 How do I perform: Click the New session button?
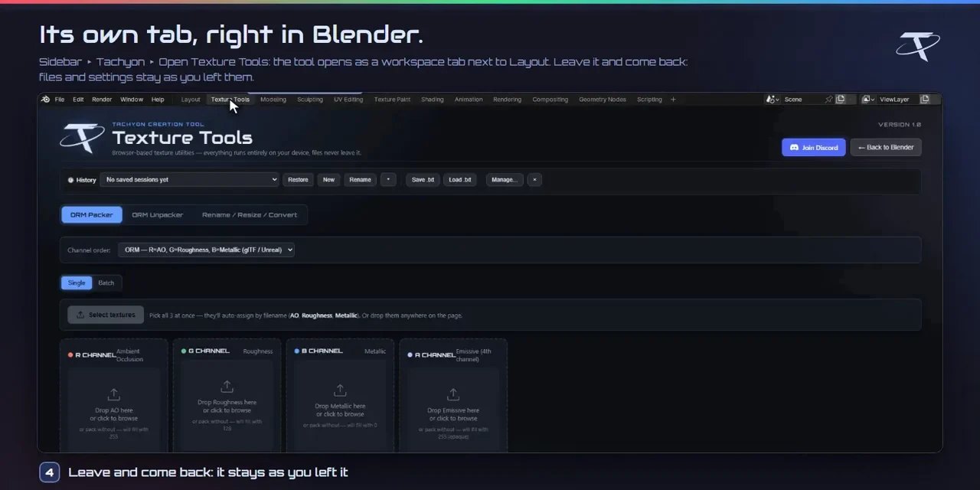(x=328, y=180)
